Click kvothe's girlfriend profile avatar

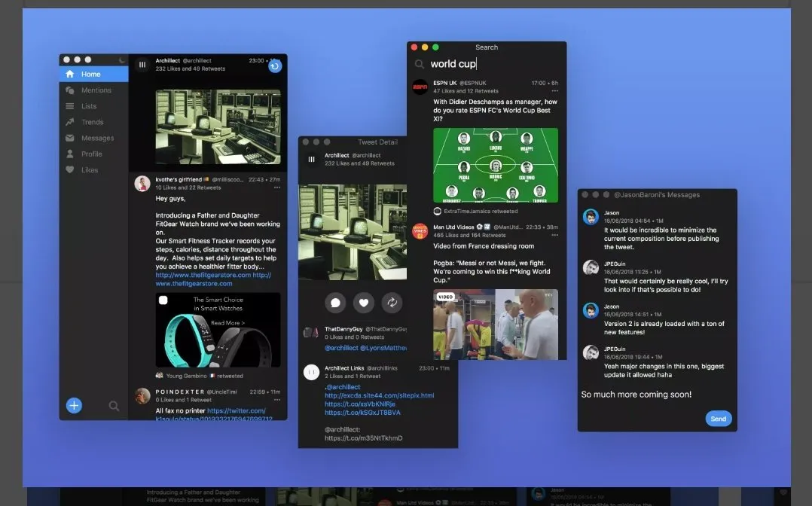pyautogui.click(x=142, y=183)
